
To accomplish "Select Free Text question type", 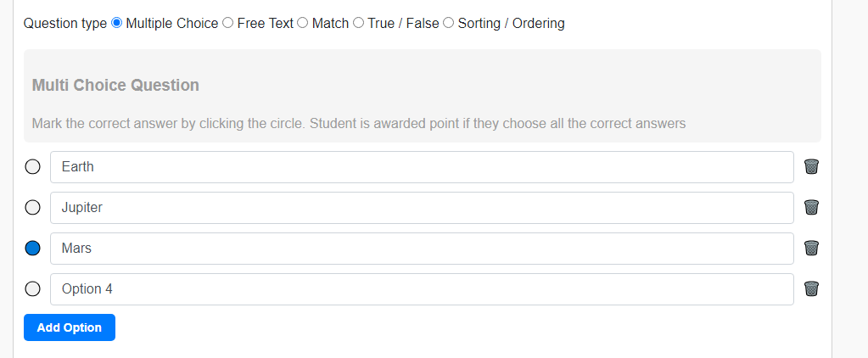I will [227, 23].
